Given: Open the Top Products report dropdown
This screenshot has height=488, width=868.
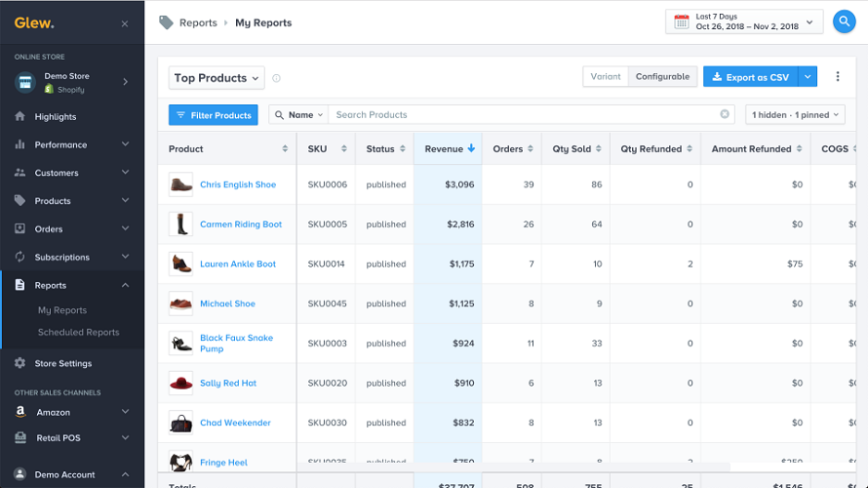Looking at the screenshot, I should tap(217, 78).
